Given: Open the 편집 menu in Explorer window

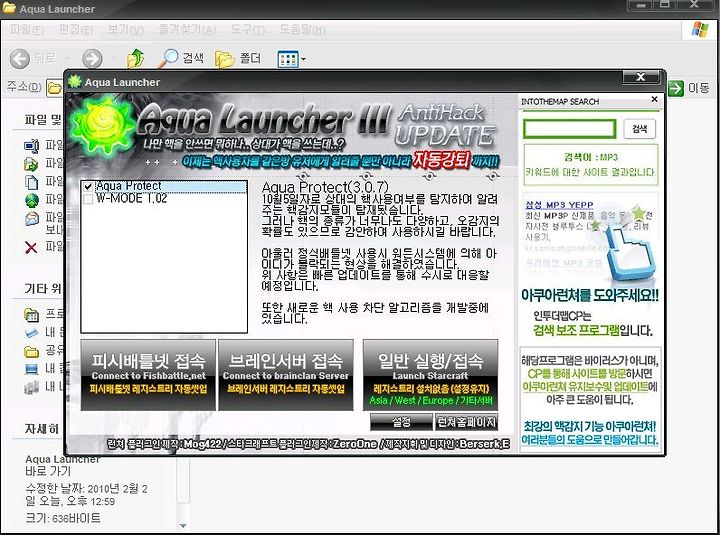Looking at the screenshot, I should 76,30.
